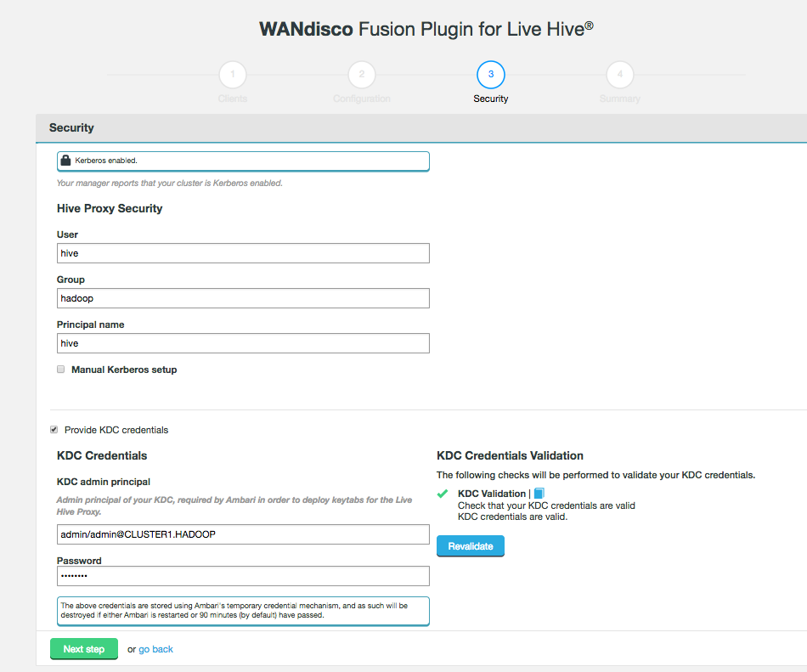Click the green KDC Validation checkmark
Image resolution: width=807 pixels, height=672 pixels.
[x=442, y=494]
